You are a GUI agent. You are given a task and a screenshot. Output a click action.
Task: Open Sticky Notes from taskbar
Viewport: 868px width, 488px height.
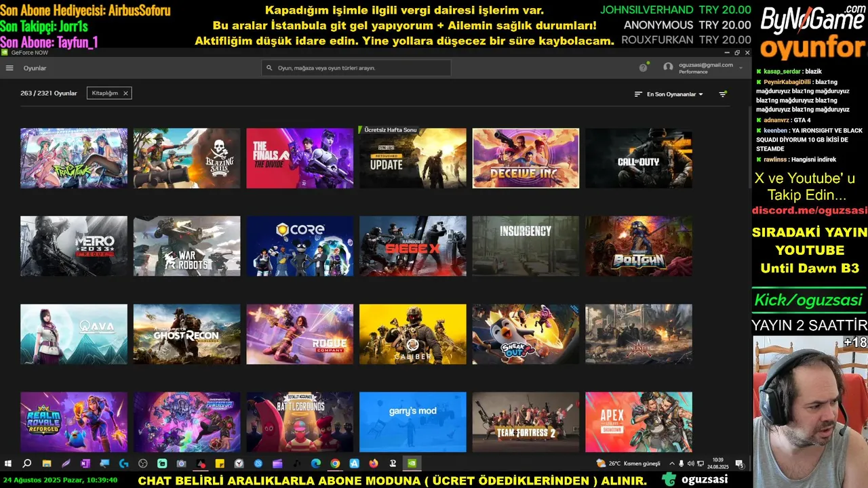click(x=220, y=464)
